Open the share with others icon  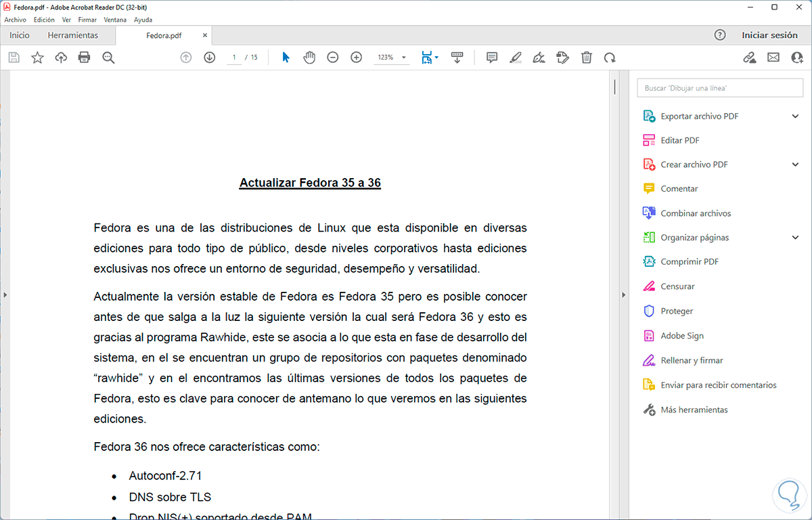[797, 58]
